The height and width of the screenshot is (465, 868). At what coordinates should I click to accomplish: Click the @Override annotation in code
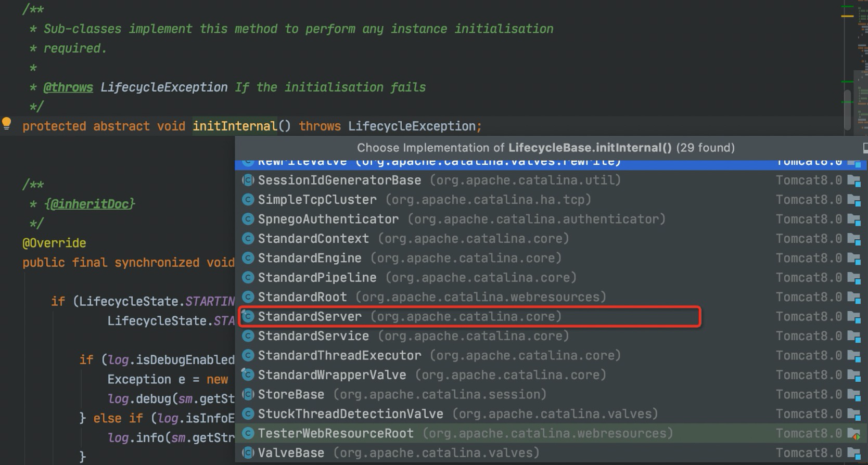(x=54, y=243)
